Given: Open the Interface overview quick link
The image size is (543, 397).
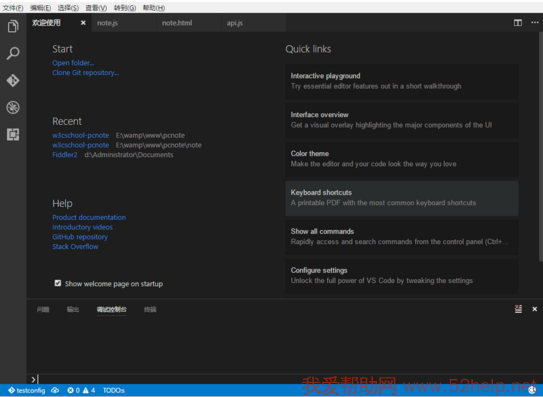Looking at the screenshot, I should 402,121.
